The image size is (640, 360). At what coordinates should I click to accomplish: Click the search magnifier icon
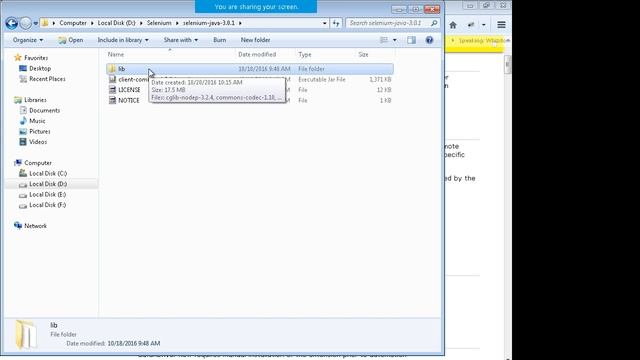[x=434, y=23]
